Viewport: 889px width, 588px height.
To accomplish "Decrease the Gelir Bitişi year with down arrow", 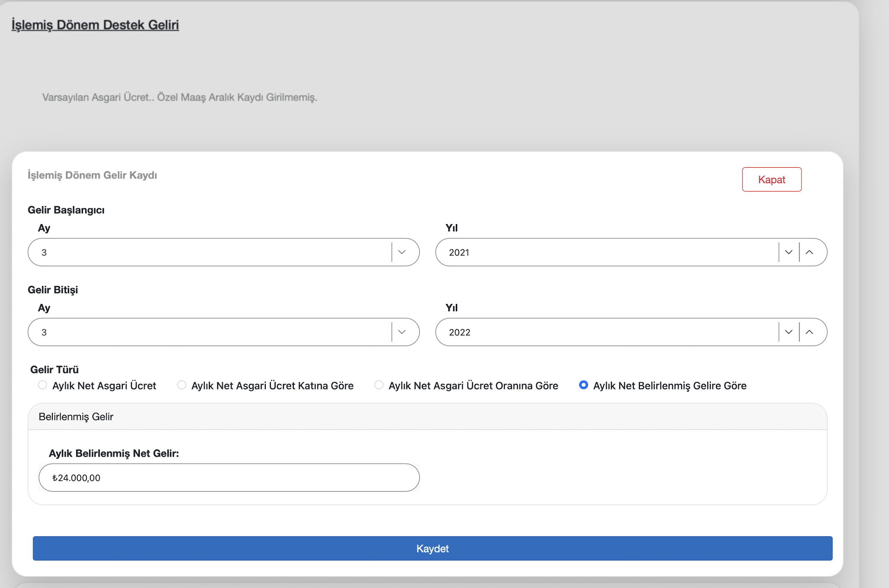I will tap(789, 332).
